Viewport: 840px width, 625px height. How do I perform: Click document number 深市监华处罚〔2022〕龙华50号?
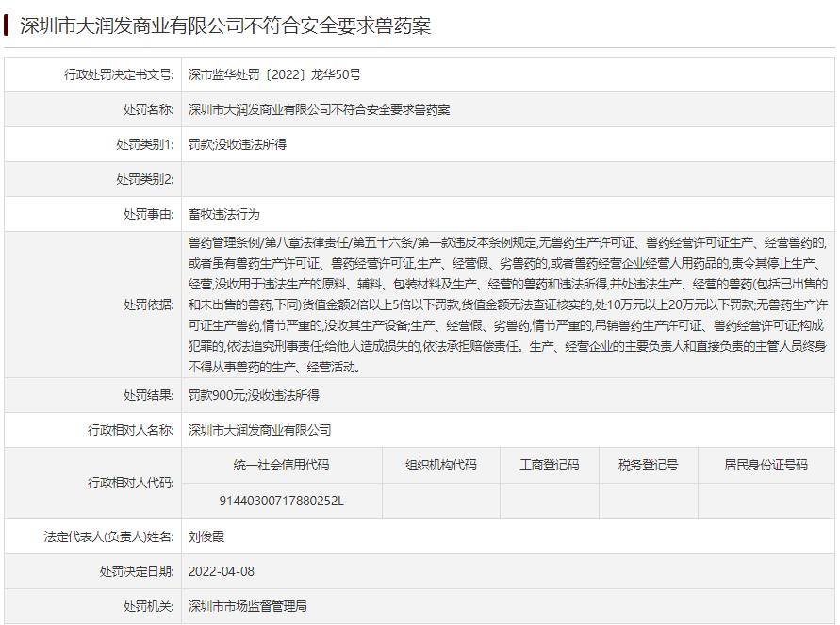(x=274, y=74)
